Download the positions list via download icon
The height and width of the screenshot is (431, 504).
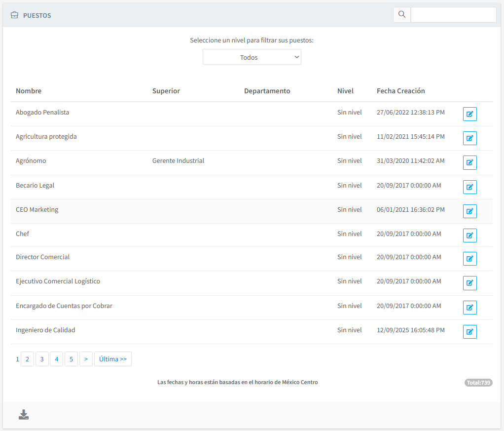click(x=24, y=415)
